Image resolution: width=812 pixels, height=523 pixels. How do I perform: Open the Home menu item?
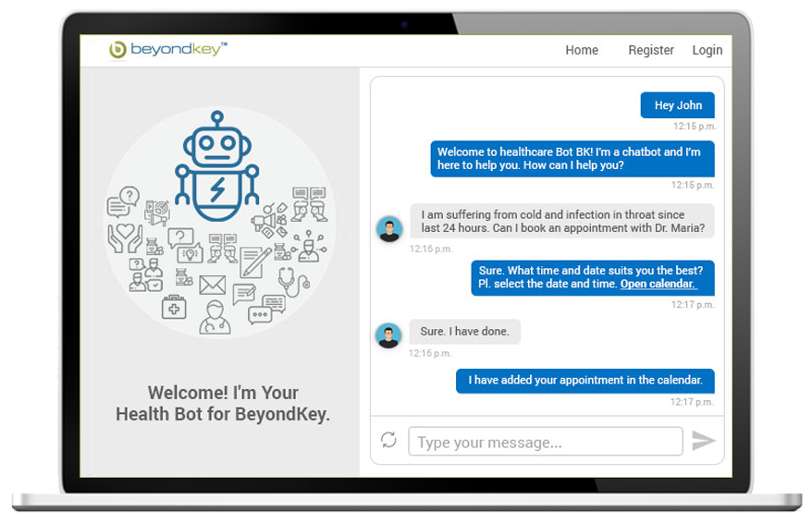pyautogui.click(x=582, y=50)
